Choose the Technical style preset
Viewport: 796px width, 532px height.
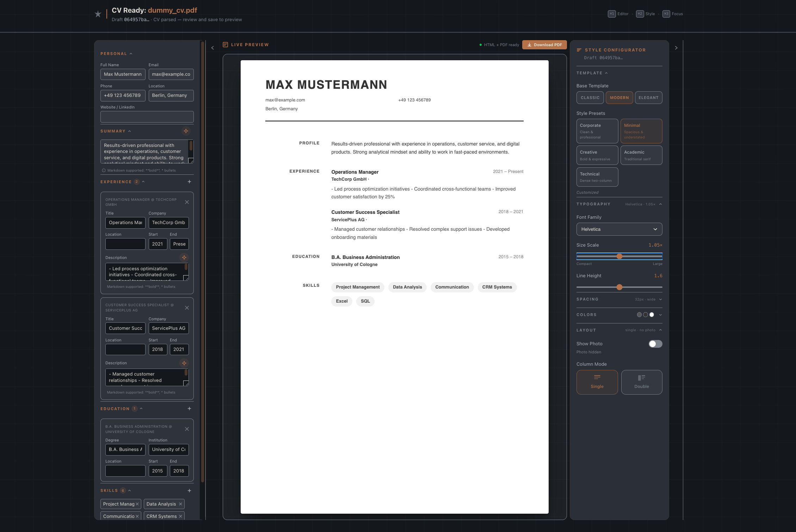[x=597, y=177]
